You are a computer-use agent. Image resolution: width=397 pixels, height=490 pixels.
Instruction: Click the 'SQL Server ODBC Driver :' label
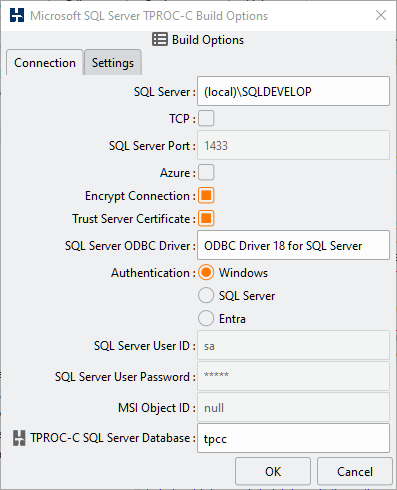[130, 246]
